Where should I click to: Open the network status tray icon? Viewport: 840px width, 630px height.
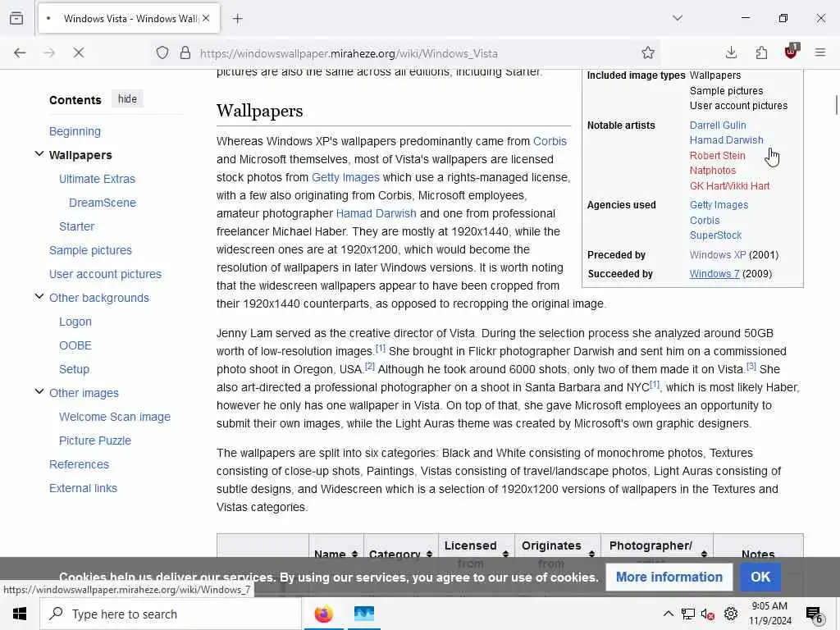(x=688, y=614)
